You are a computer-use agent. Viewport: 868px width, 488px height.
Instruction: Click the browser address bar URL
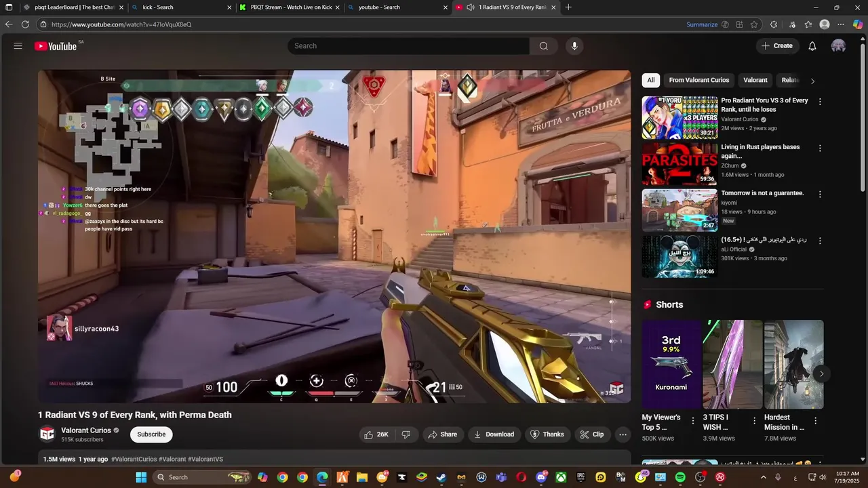pyautogui.click(x=121, y=24)
